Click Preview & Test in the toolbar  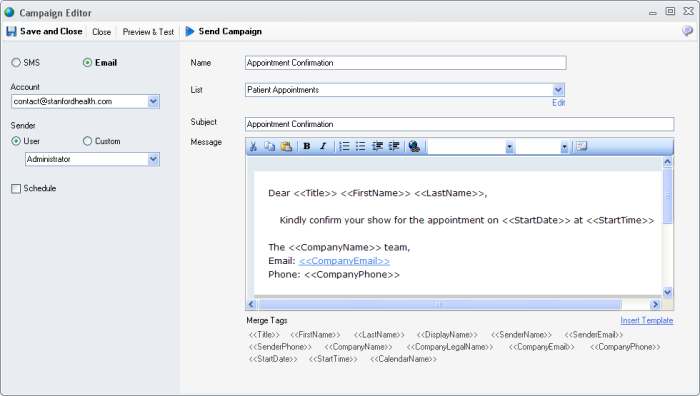click(x=148, y=32)
